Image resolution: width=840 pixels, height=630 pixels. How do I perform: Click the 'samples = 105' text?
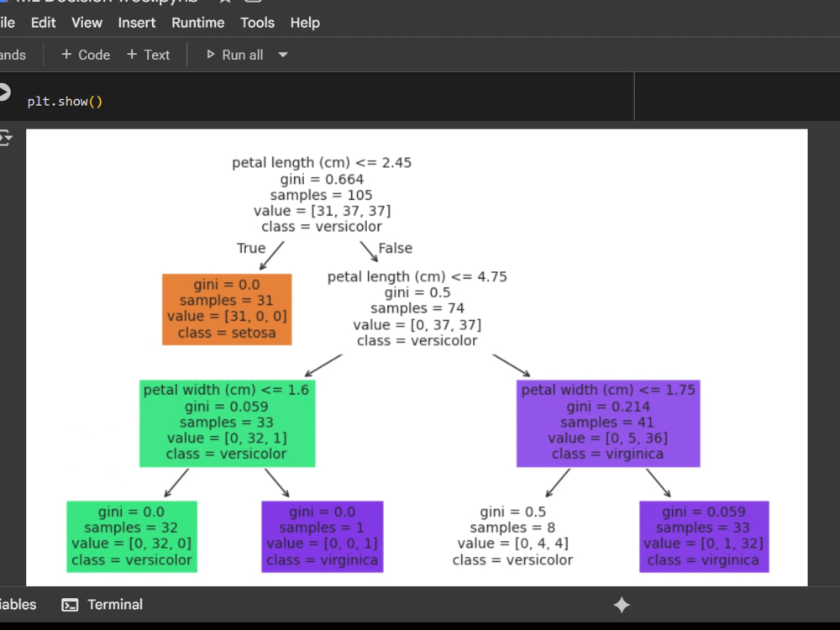coord(322,195)
